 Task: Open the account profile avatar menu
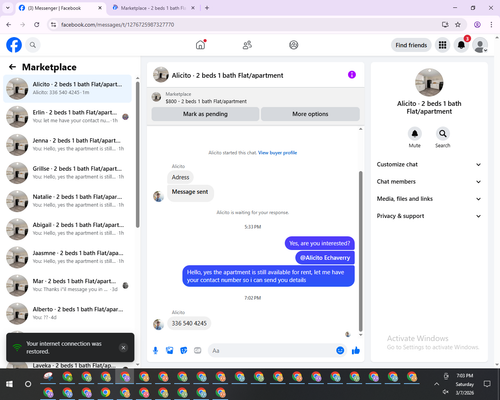(480, 45)
